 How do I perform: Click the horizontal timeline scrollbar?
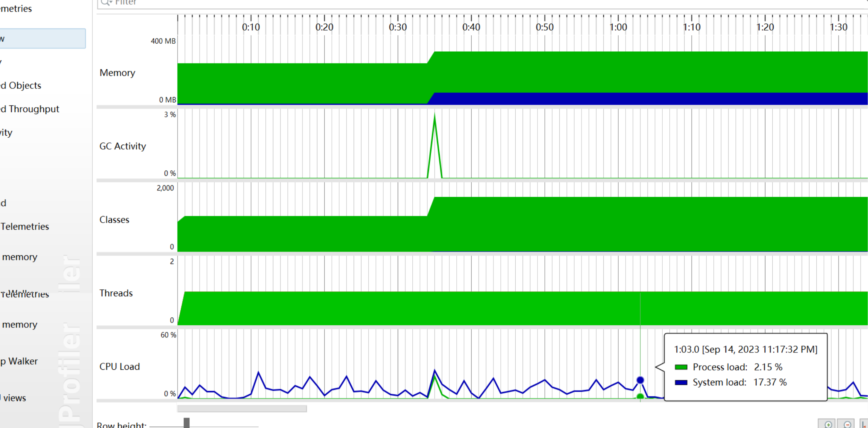pos(242,409)
